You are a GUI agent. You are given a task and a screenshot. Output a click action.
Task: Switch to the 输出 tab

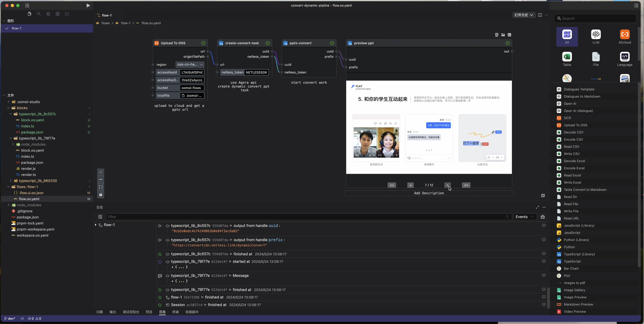pyautogui.click(x=113, y=312)
